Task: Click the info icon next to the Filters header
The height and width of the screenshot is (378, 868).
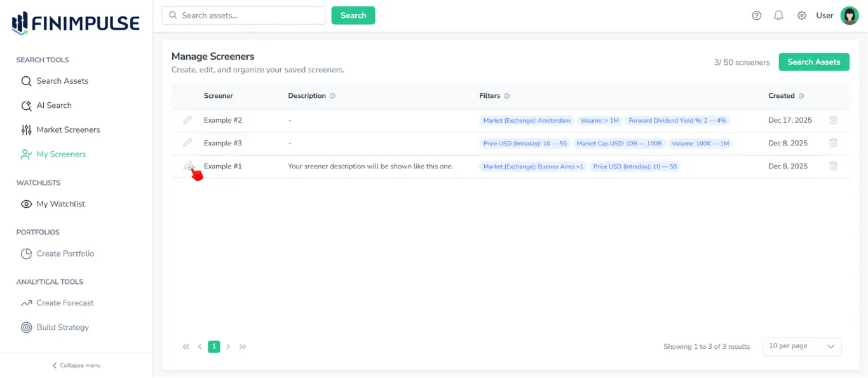Action: pyautogui.click(x=508, y=95)
